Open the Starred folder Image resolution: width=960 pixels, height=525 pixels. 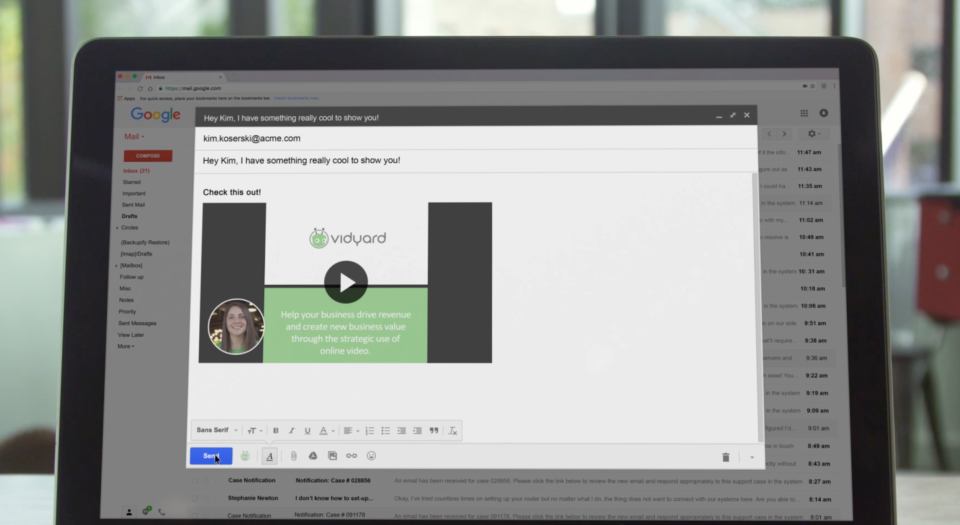click(132, 182)
